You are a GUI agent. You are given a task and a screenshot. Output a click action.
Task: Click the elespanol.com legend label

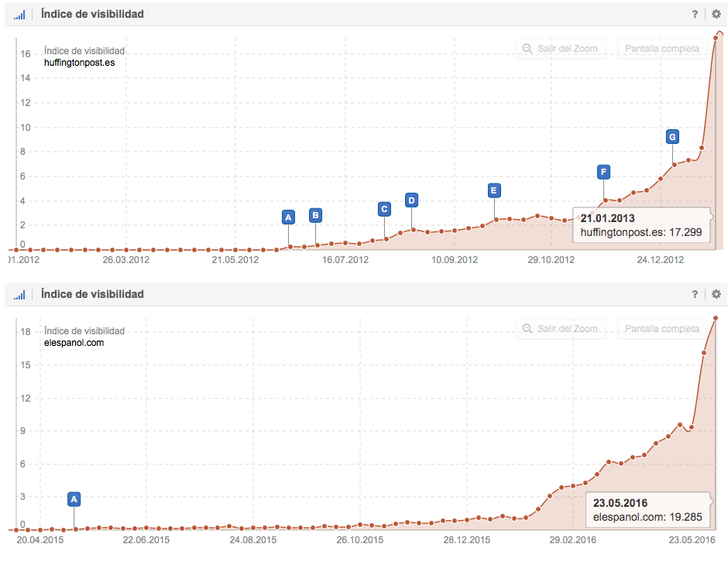74,343
